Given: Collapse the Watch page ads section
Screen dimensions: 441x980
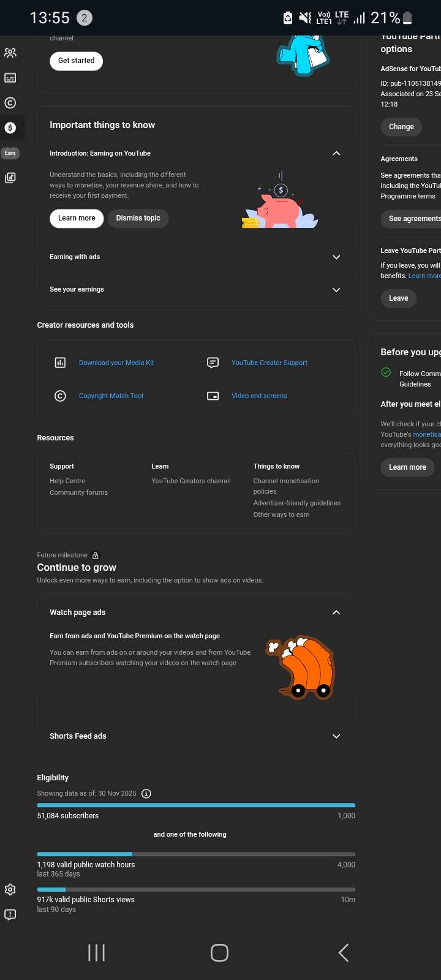Looking at the screenshot, I should click(x=336, y=612).
